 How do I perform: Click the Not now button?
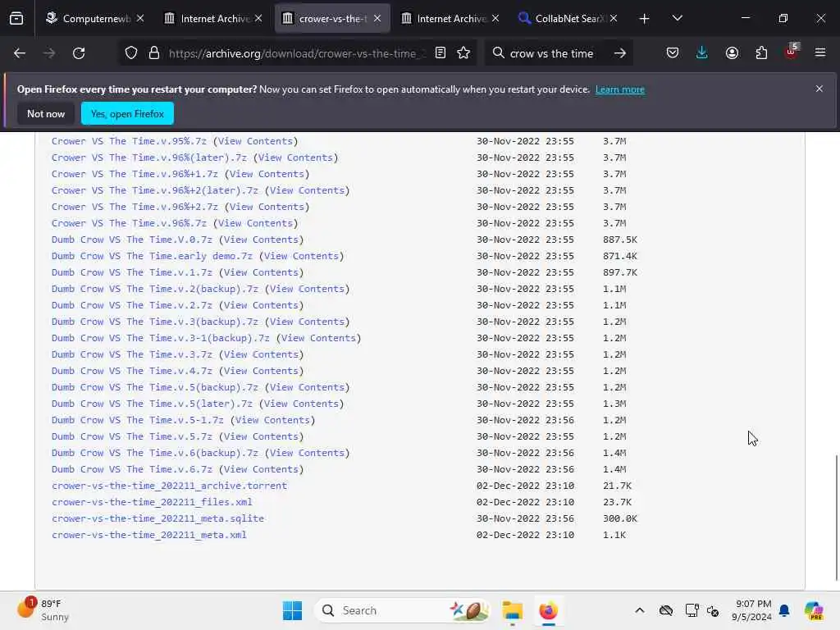[46, 113]
